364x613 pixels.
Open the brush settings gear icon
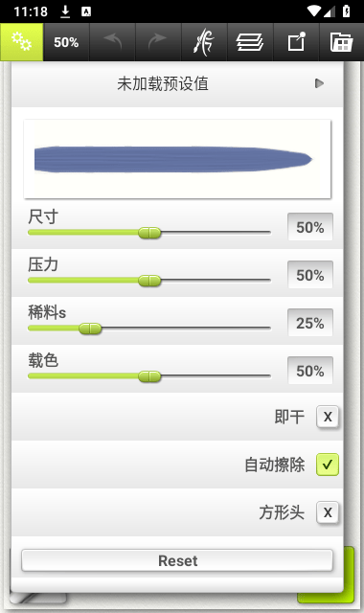(x=21, y=42)
